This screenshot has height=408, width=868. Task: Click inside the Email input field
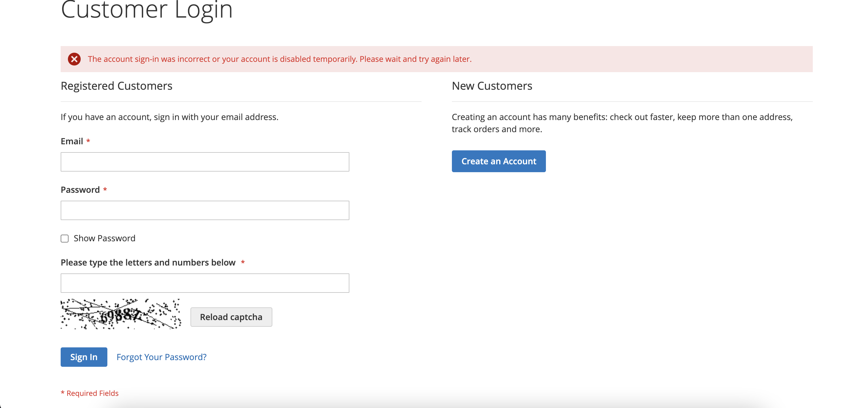[204, 162]
